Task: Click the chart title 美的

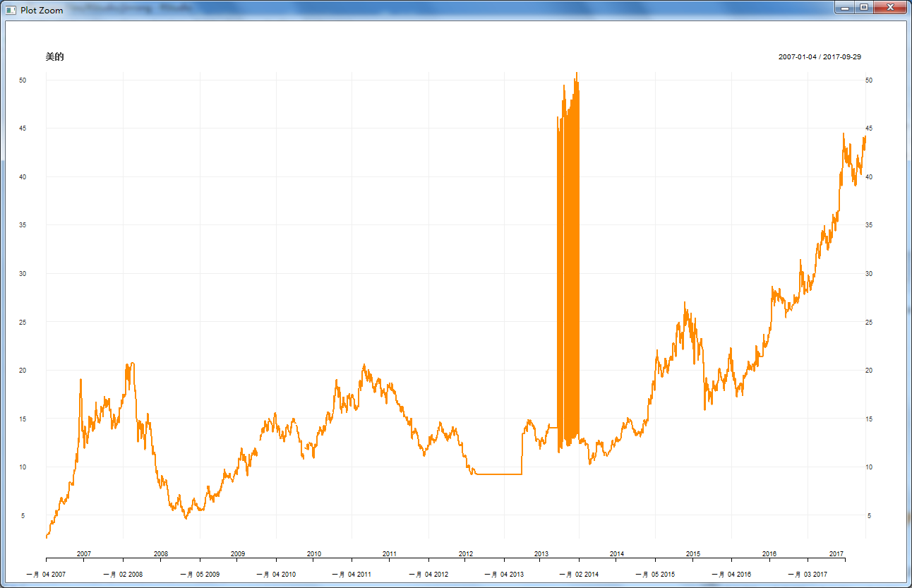Action: pos(54,56)
